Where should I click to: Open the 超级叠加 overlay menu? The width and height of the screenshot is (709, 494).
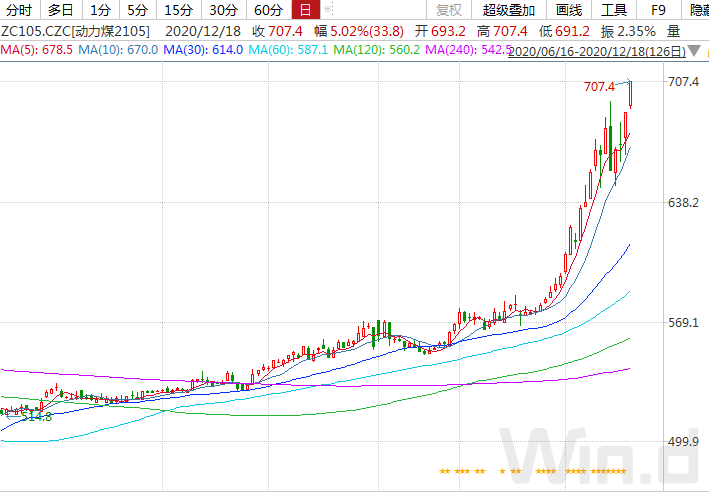(509, 9)
